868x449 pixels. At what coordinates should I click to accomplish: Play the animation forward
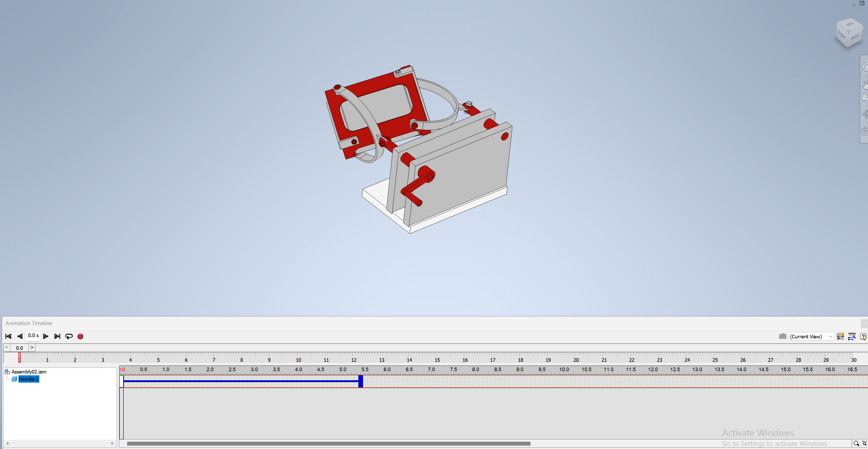(46, 336)
